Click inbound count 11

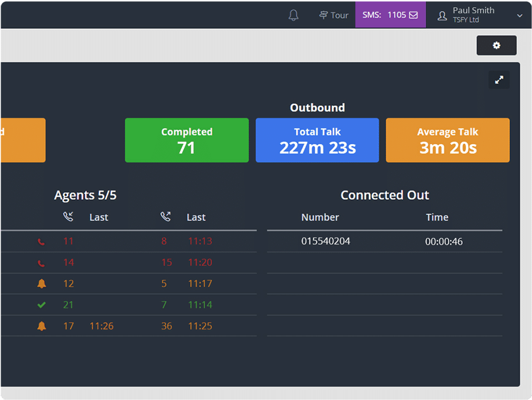pyautogui.click(x=68, y=241)
